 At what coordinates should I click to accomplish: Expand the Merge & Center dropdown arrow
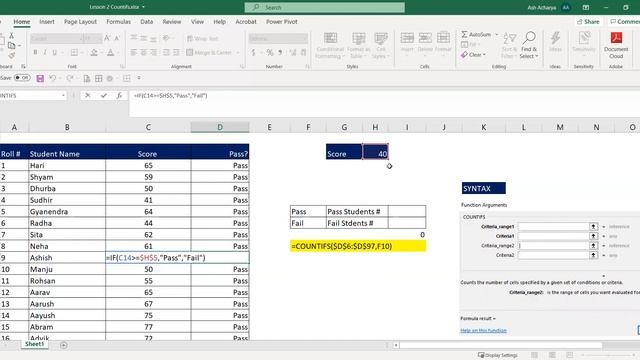[x=238, y=52]
